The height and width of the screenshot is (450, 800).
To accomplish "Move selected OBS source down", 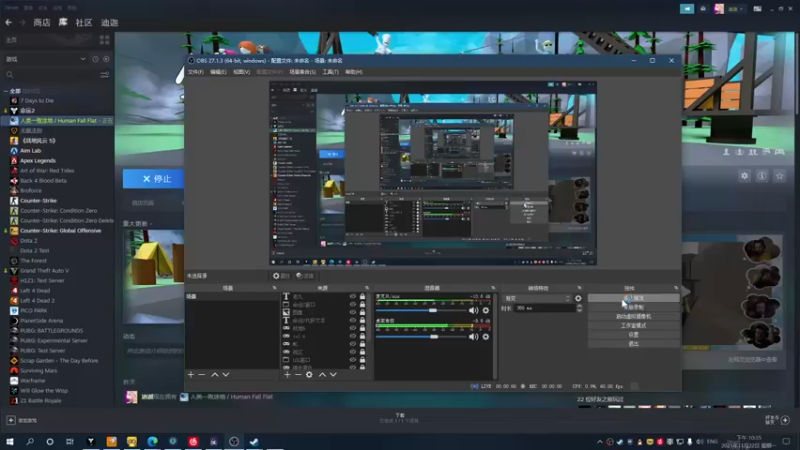I will tap(333, 374).
